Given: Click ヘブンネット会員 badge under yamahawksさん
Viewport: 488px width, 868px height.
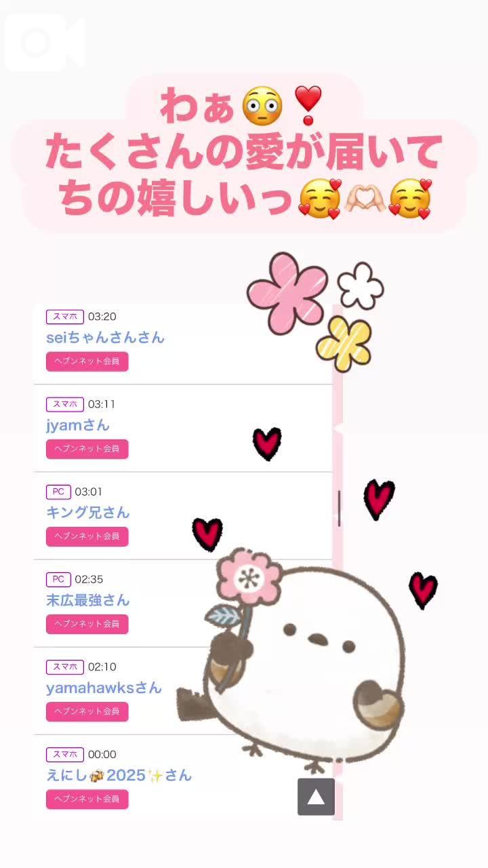Looking at the screenshot, I should tap(87, 711).
